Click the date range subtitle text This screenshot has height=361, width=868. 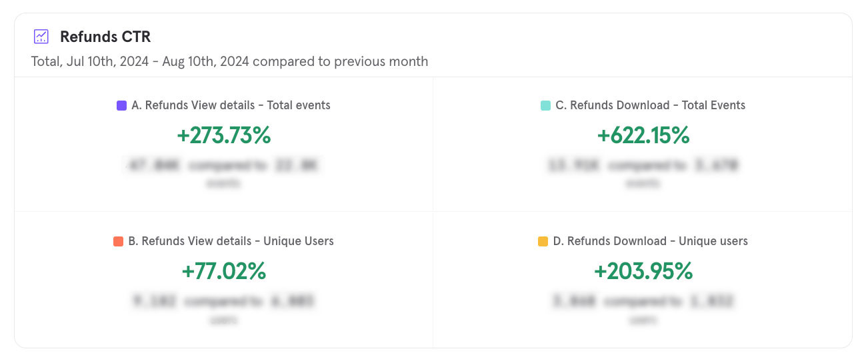tap(229, 61)
